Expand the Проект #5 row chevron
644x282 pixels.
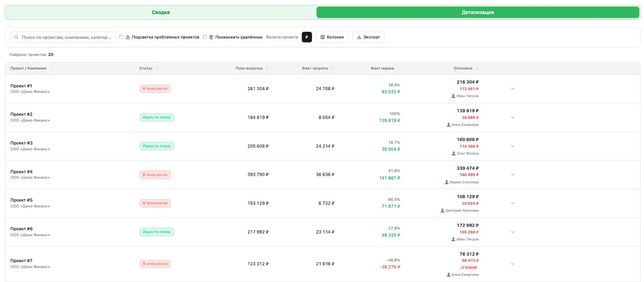click(x=513, y=203)
